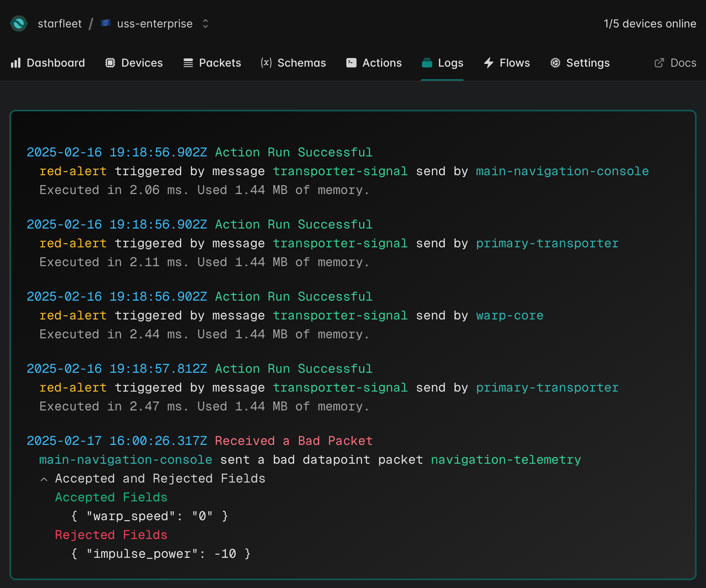
Task: Click the Actions terminal icon
Action: [351, 63]
